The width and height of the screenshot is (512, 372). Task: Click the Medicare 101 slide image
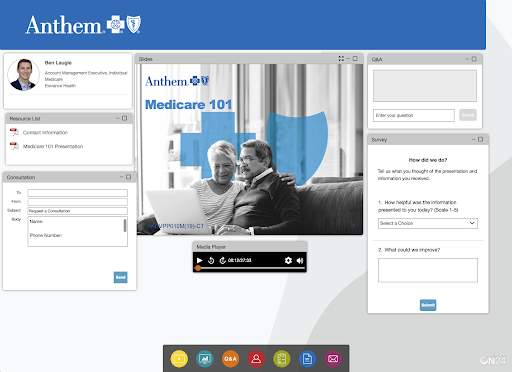(250, 149)
